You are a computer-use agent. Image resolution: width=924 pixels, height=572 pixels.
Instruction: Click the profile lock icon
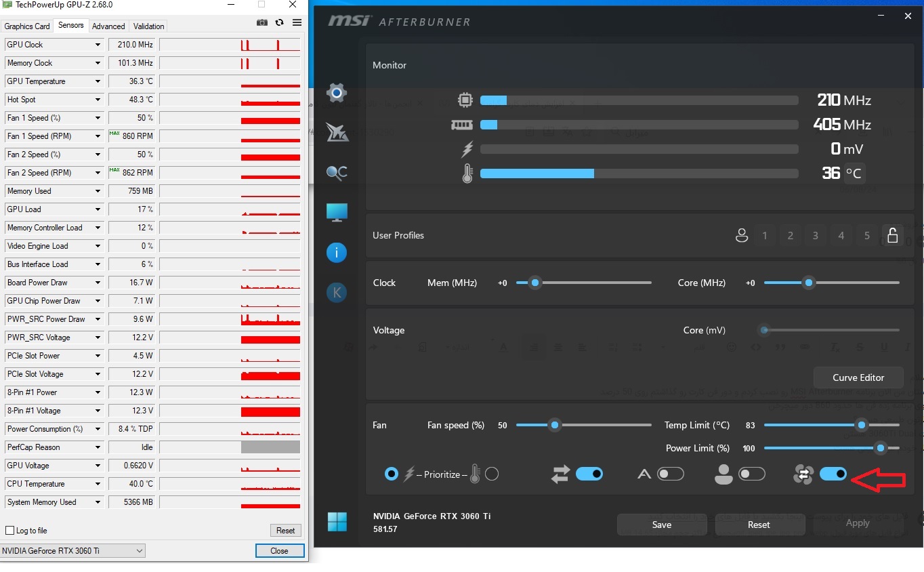tap(892, 235)
